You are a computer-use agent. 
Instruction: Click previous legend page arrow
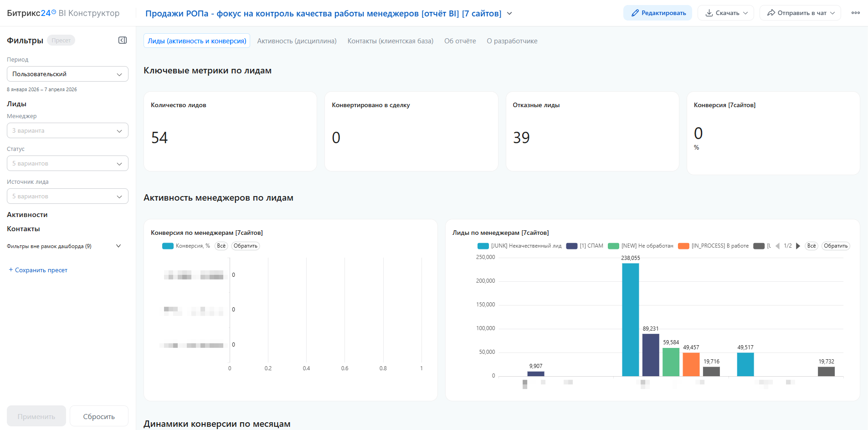click(x=778, y=246)
